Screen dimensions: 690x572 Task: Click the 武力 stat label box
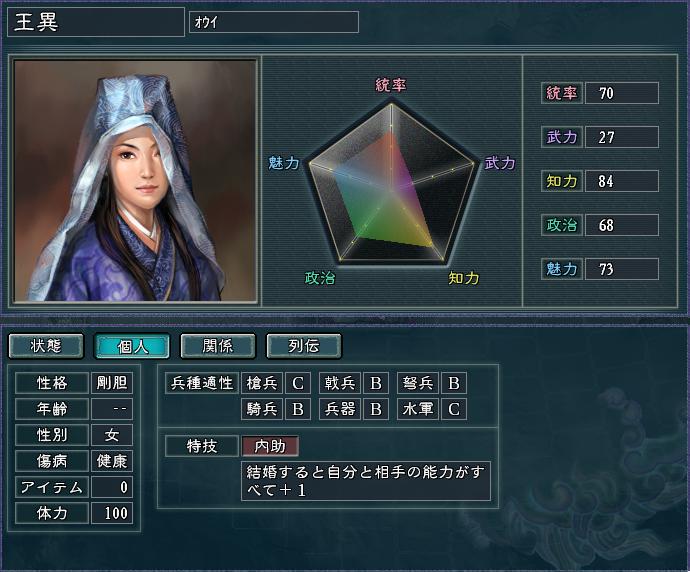pos(562,137)
